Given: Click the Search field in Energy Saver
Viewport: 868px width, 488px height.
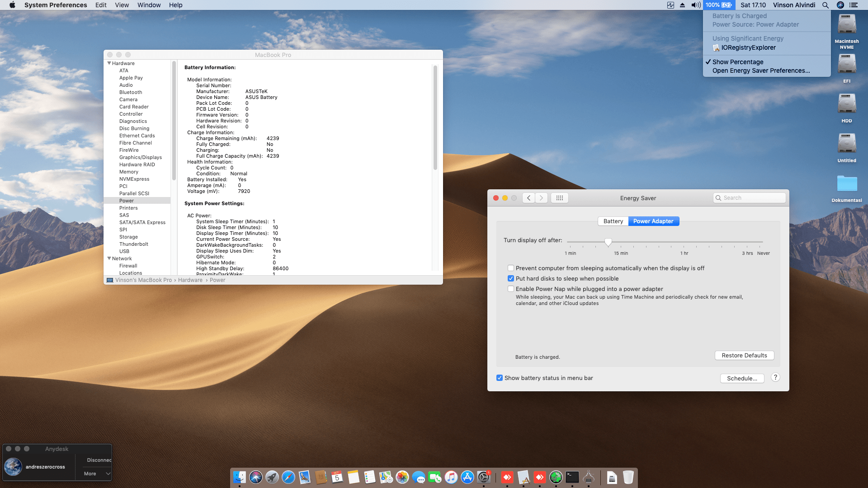Looking at the screenshot, I should [749, 197].
